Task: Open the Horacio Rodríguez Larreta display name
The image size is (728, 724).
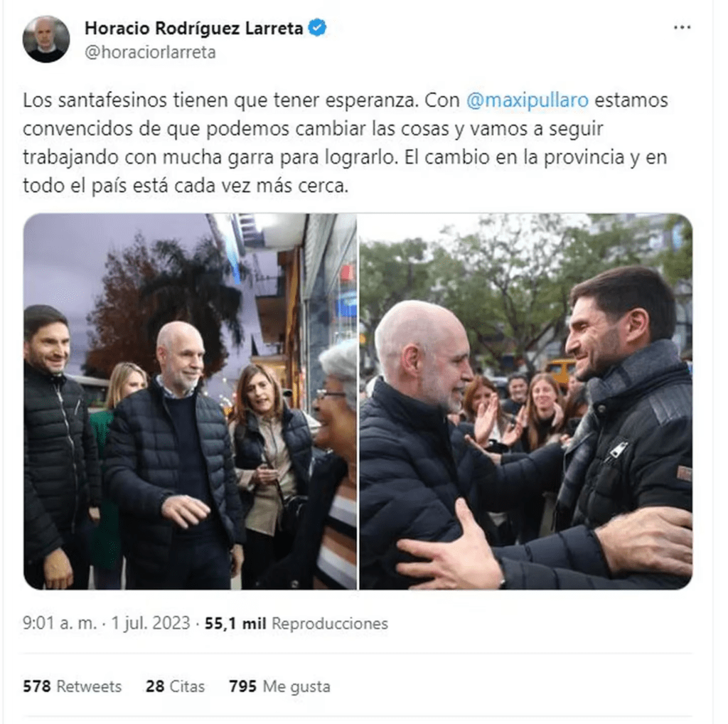Action: (193, 28)
